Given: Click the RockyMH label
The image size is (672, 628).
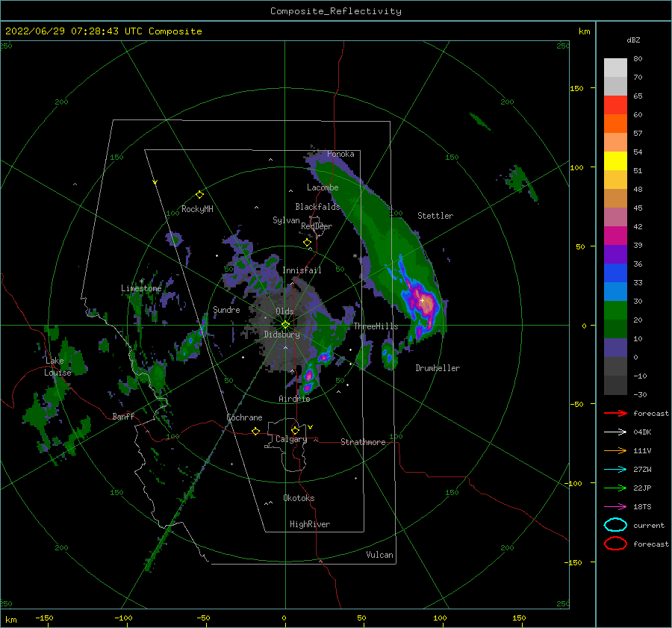Looking at the screenshot, I should coord(197,209).
